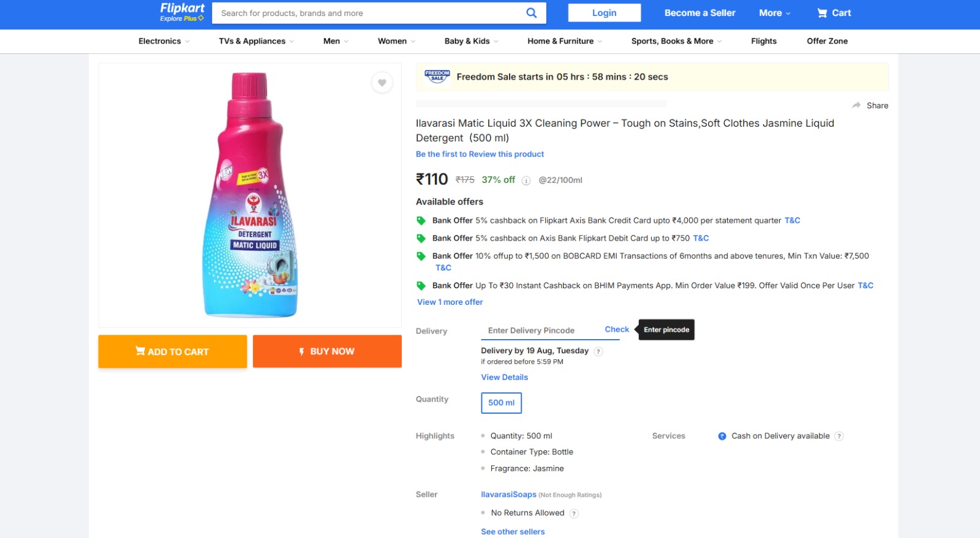Click the discount info icon beside 37% off

point(526,181)
